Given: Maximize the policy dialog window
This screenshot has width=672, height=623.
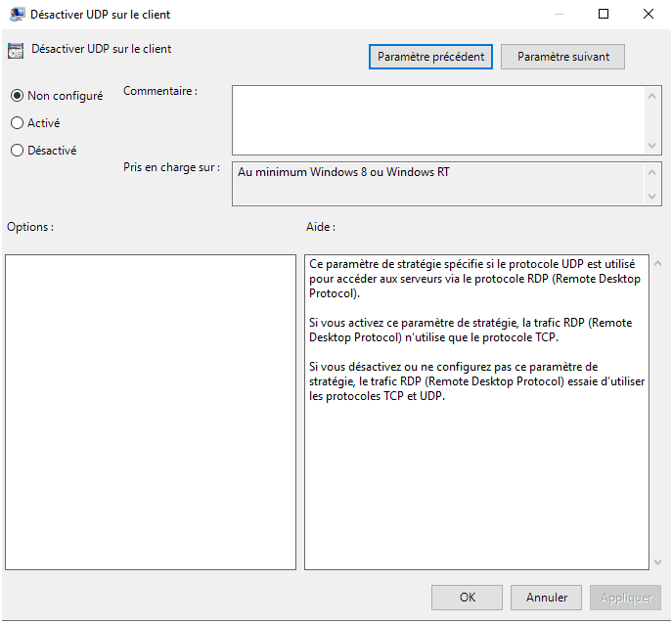Looking at the screenshot, I should (x=604, y=14).
